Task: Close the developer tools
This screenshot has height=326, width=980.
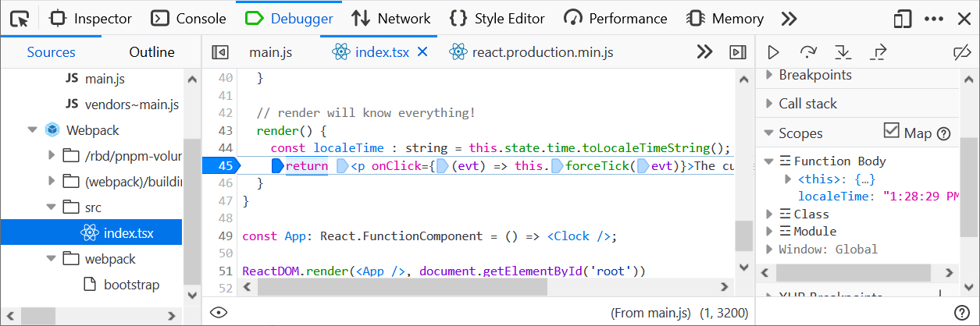Action: [x=964, y=18]
